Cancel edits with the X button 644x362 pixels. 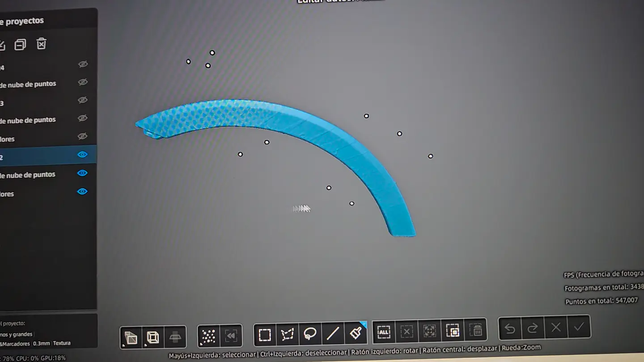(556, 328)
